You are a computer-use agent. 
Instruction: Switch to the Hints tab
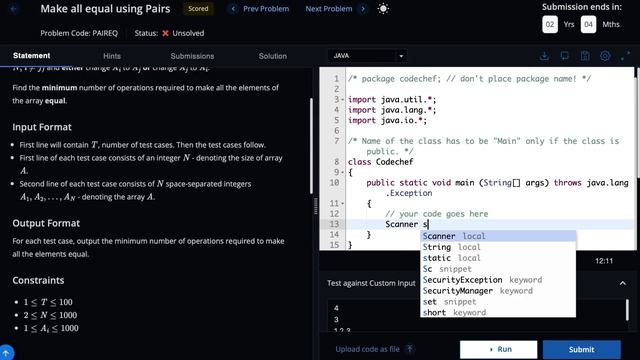pos(112,56)
